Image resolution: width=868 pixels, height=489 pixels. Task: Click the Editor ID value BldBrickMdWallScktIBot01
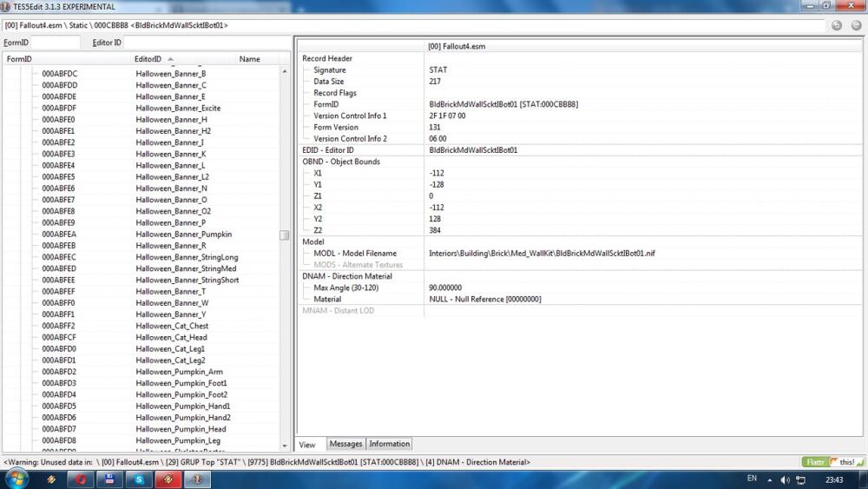click(x=473, y=150)
